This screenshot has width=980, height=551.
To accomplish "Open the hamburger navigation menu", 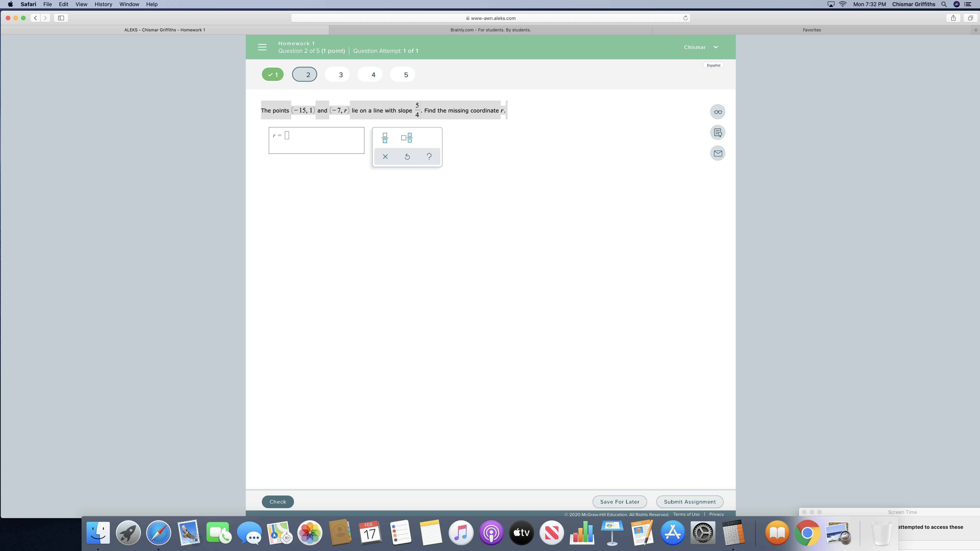I will (262, 47).
